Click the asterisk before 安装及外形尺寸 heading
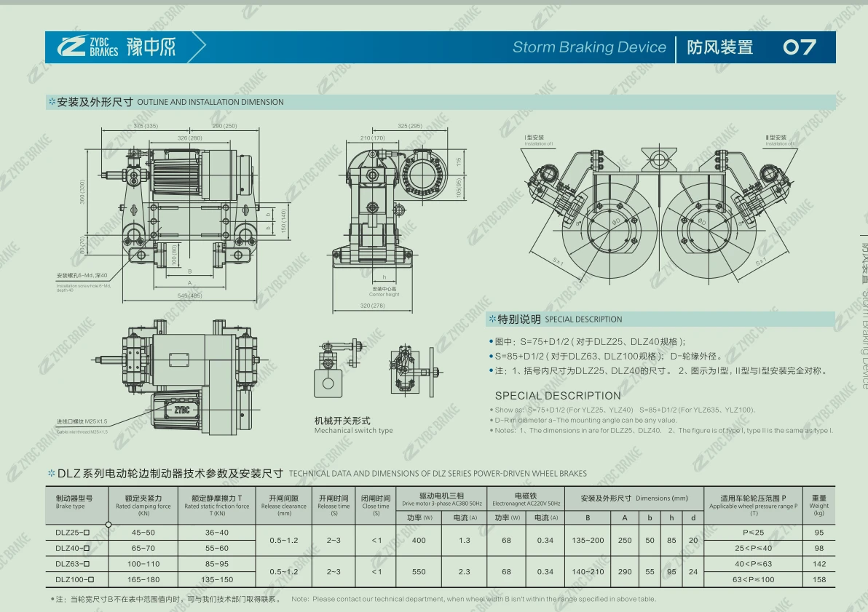Viewport: 868px width, 612px height. (x=52, y=102)
